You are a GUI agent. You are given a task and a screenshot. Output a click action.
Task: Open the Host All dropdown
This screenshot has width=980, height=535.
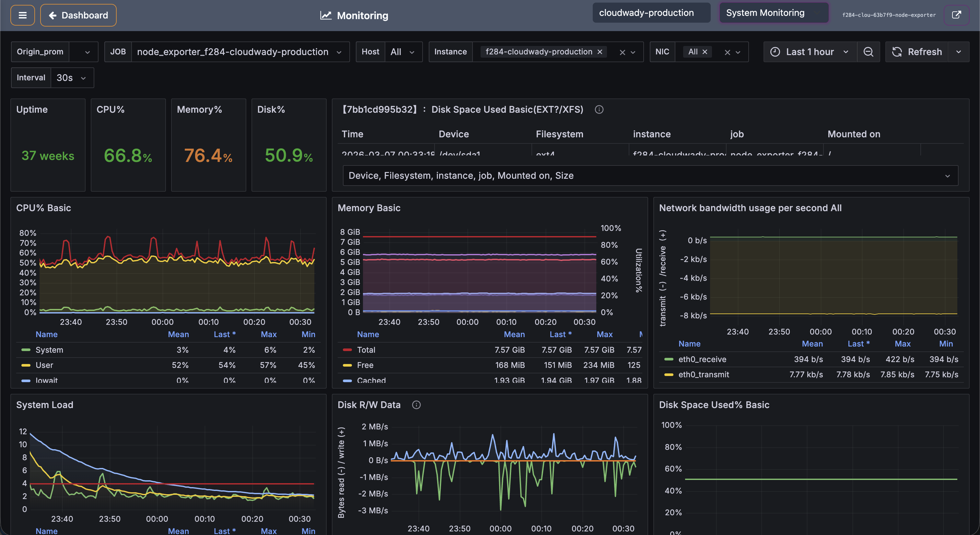coord(402,52)
